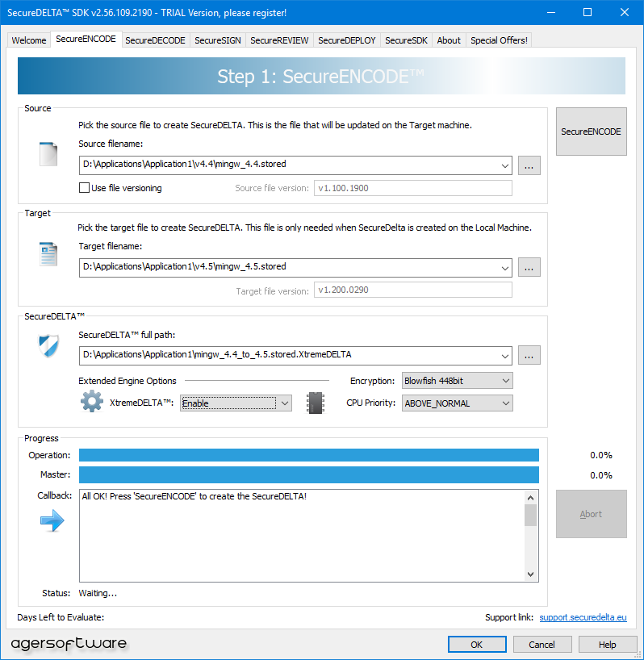Screen dimensions: 644x660
Task: Switch to the SecureDECODE tab
Action: (155, 40)
